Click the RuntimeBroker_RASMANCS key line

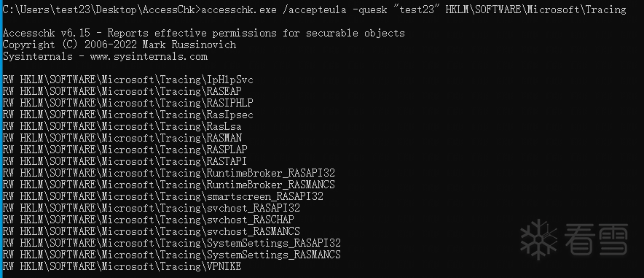169,185
